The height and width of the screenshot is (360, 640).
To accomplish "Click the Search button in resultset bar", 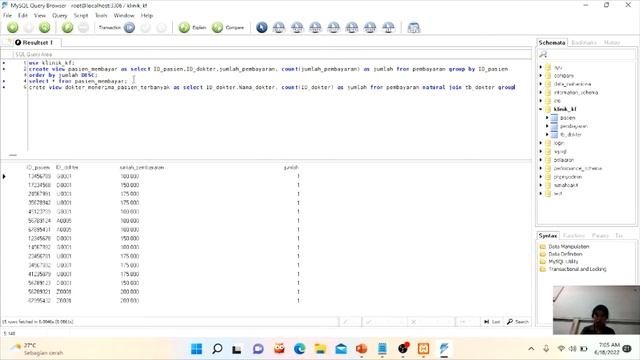I will point(518,322).
